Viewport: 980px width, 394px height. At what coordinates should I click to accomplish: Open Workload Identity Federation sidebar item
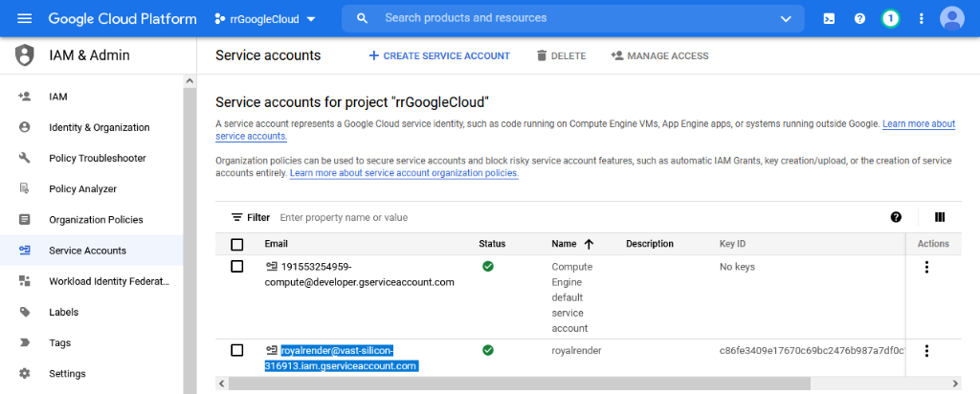(91, 281)
